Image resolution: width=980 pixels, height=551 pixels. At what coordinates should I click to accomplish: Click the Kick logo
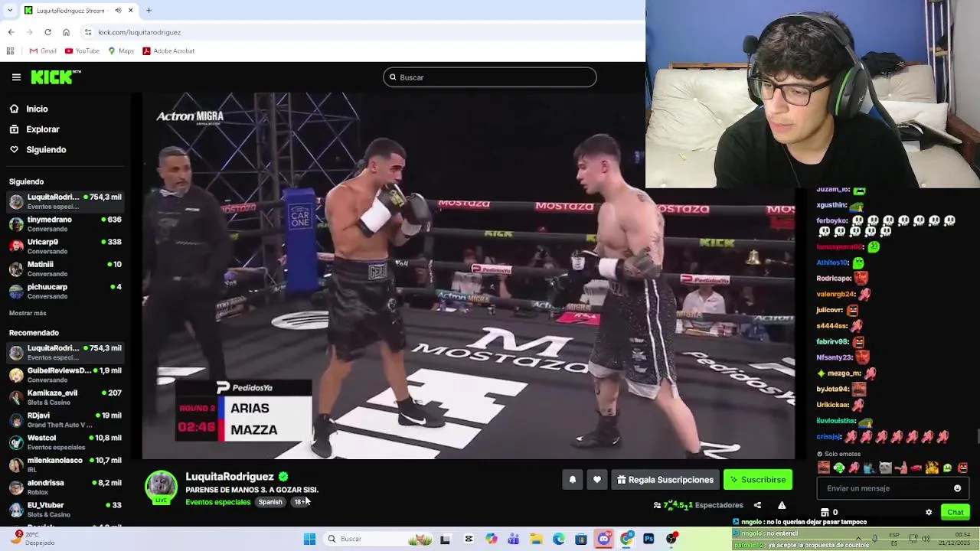[x=55, y=77]
